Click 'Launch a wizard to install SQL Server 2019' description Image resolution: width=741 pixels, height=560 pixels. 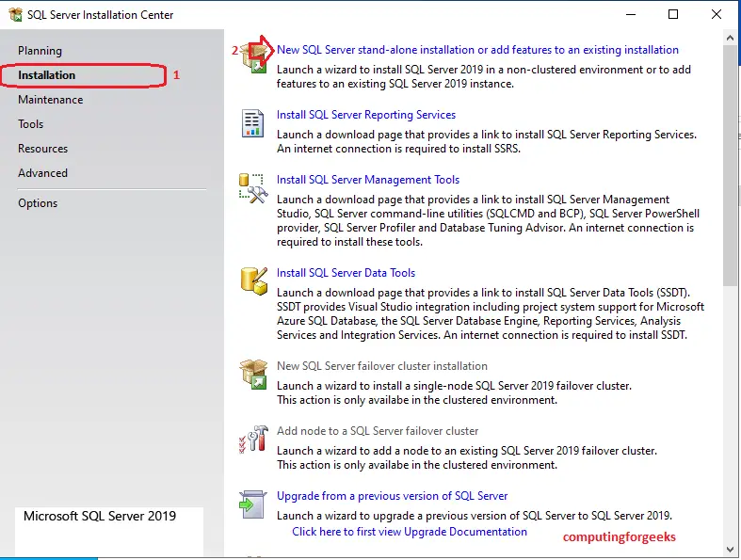tap(483, 76)
